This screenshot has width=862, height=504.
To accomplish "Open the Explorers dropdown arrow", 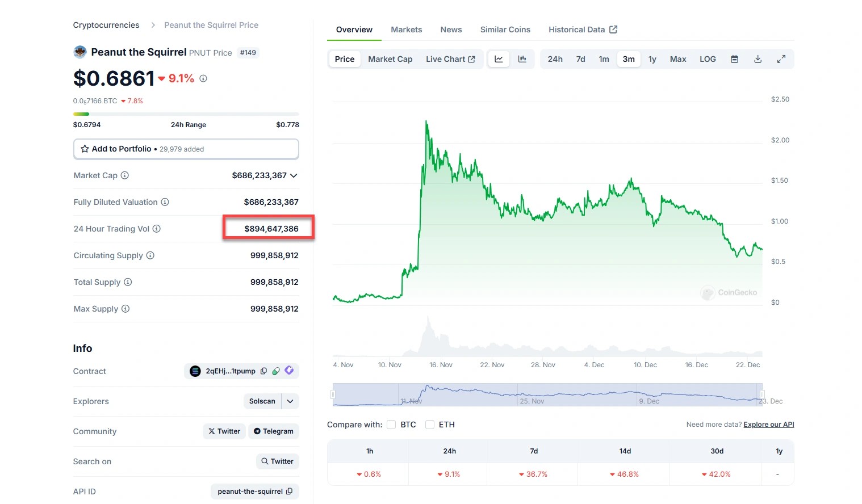I will point(290,401).
